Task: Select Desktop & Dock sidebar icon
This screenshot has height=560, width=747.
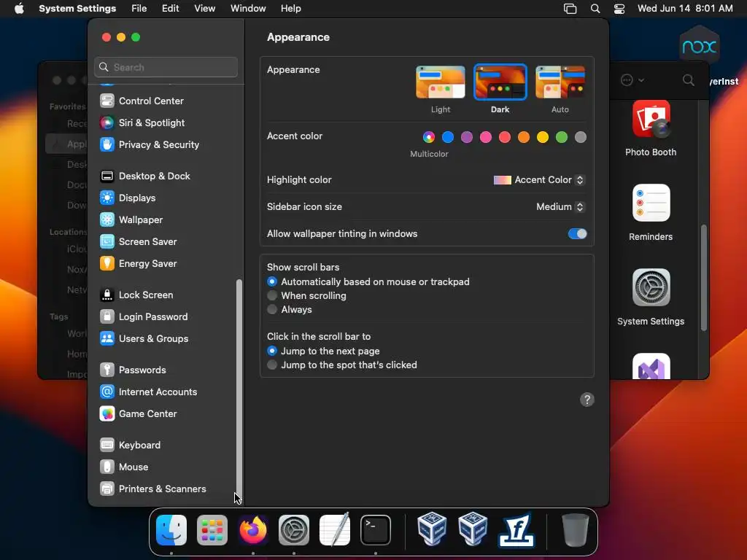Action: 107,176
